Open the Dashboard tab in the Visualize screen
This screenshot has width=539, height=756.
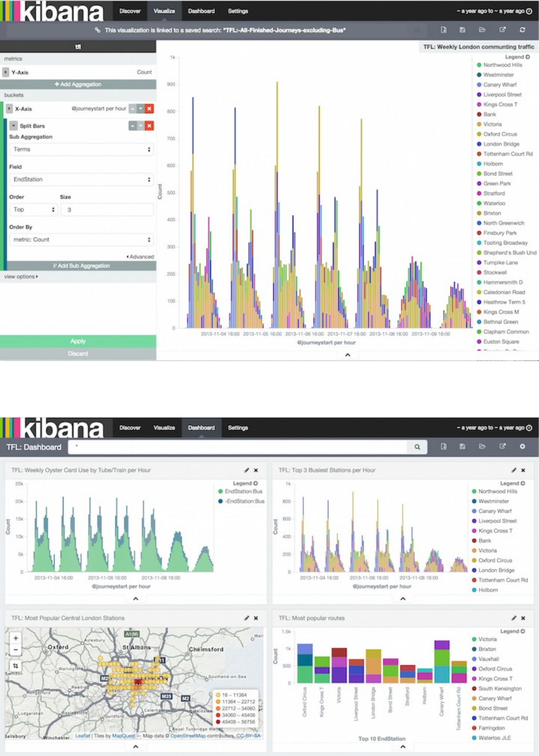pos(201,11)
